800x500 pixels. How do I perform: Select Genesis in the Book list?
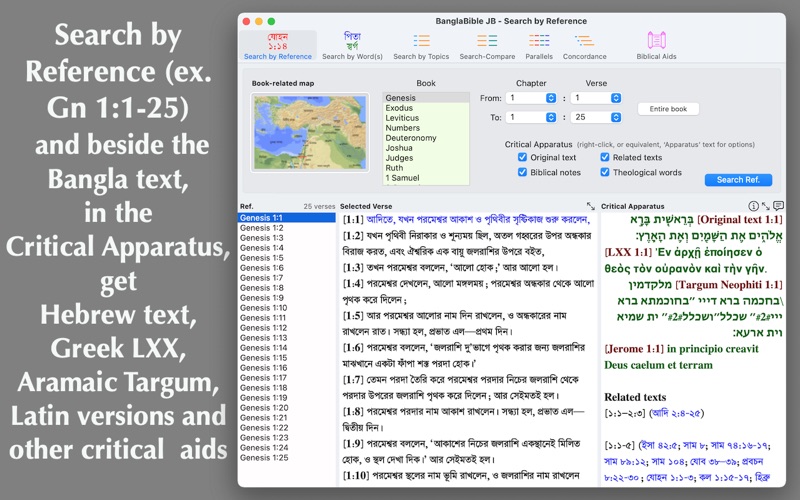click(426, 97)
